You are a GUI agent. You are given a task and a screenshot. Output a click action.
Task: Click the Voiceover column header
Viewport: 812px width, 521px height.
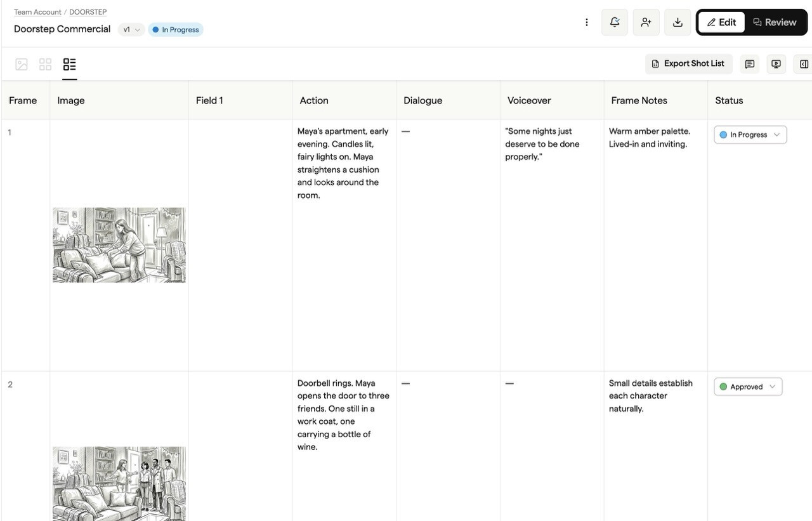[552, 100]
